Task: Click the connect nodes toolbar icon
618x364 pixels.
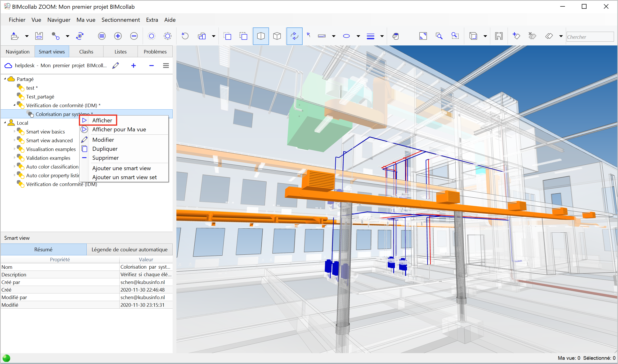Action: 55,36
